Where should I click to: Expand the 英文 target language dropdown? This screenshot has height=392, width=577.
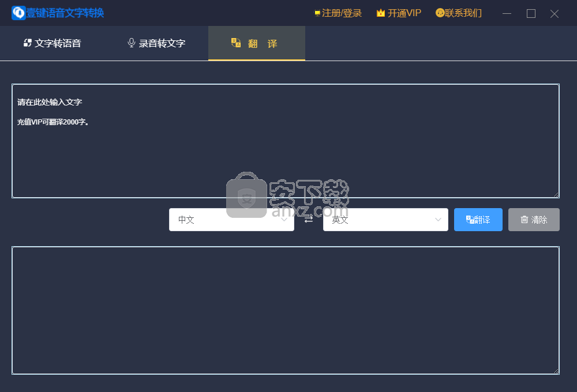pyautogui.click(x=385, y=220)
